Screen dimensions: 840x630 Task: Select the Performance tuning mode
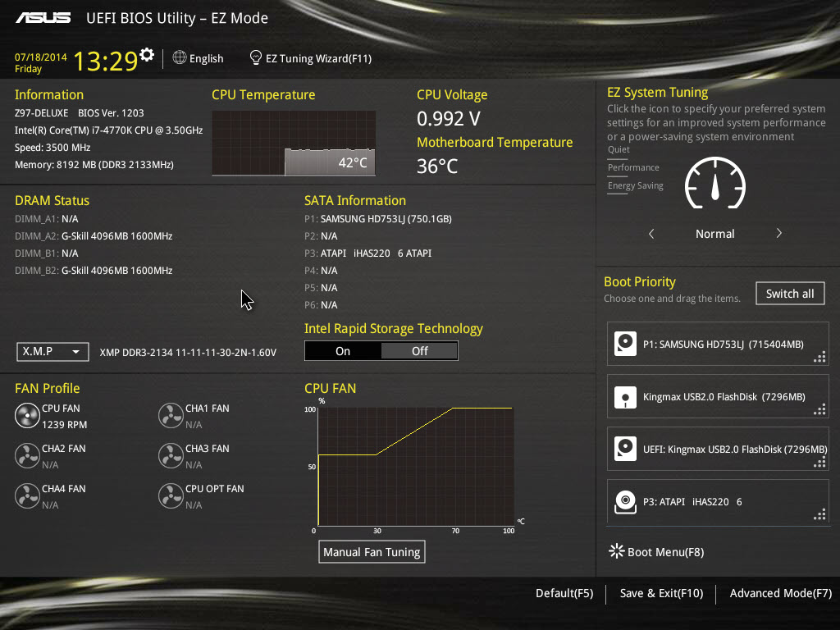pos(633,167)
